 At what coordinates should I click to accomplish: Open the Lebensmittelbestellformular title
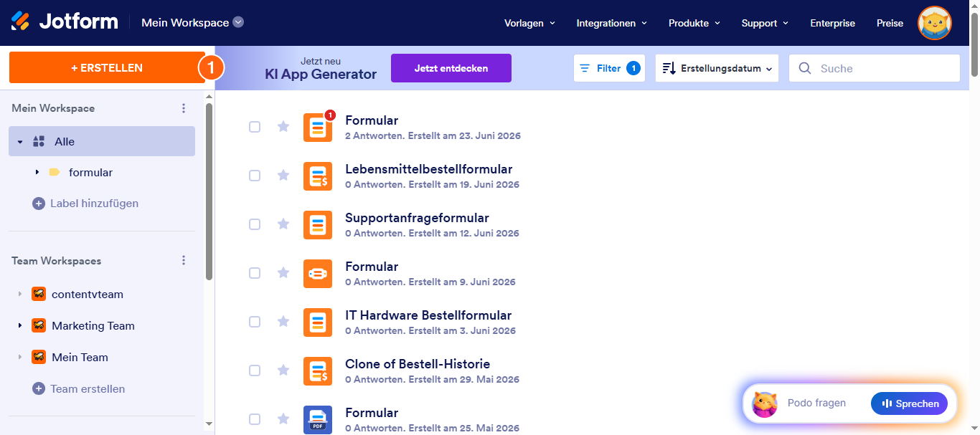point(429,169)
